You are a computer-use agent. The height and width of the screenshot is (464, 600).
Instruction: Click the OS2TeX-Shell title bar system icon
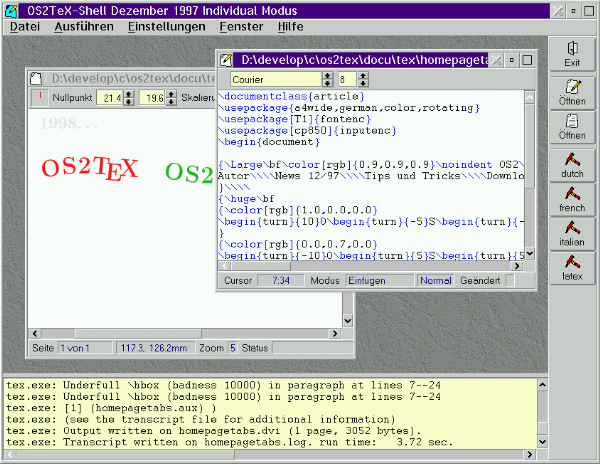click(11, 11)
